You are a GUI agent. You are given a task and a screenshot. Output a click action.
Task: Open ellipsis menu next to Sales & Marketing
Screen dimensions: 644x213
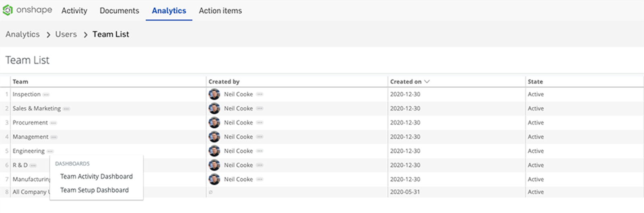pyautogui.click(x=66, y=109)
